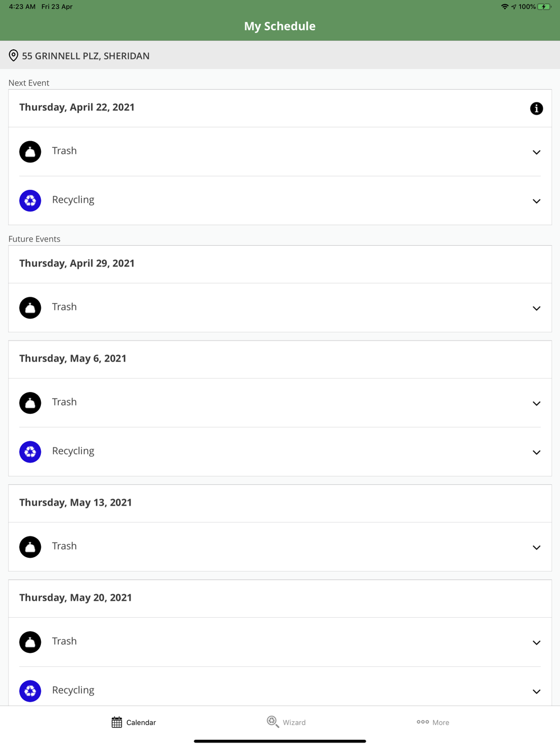Tap the info icon for April 22
Image resolution: width=560 pixels, height=747 pixels.
[536, 109]
